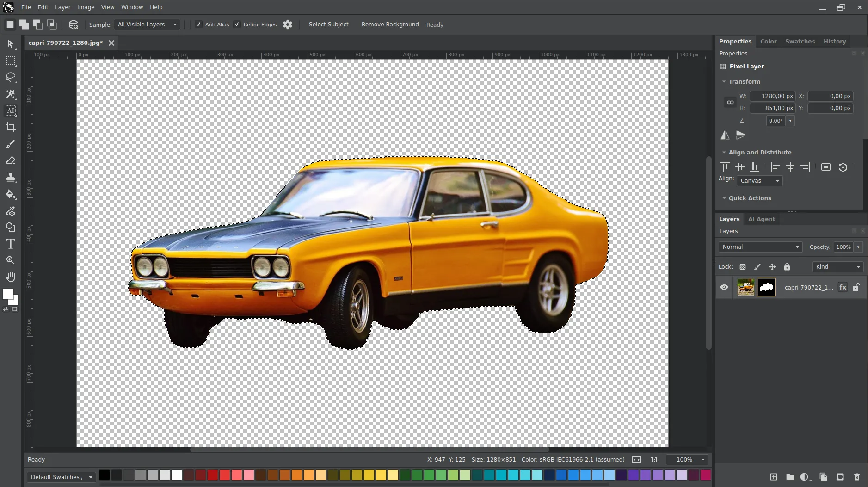Toggle width-height link constraint

[x=730, y=102]
